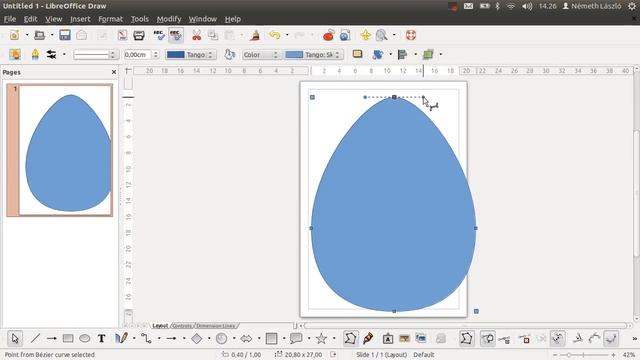Click the zoom slider in status bar

[584, 355]
